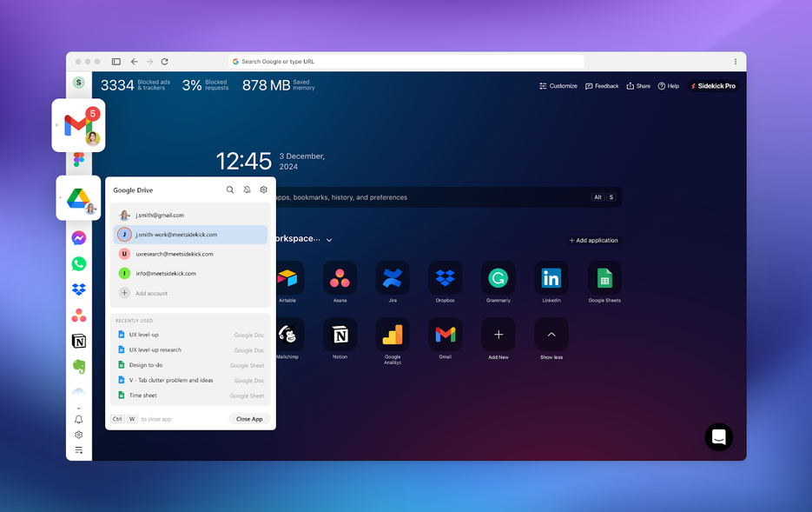Image resolution: width=812 pixels, height=512 pixels.
Task: Launch Google Analytics from the workspace
Action: [x=392, y=333]
